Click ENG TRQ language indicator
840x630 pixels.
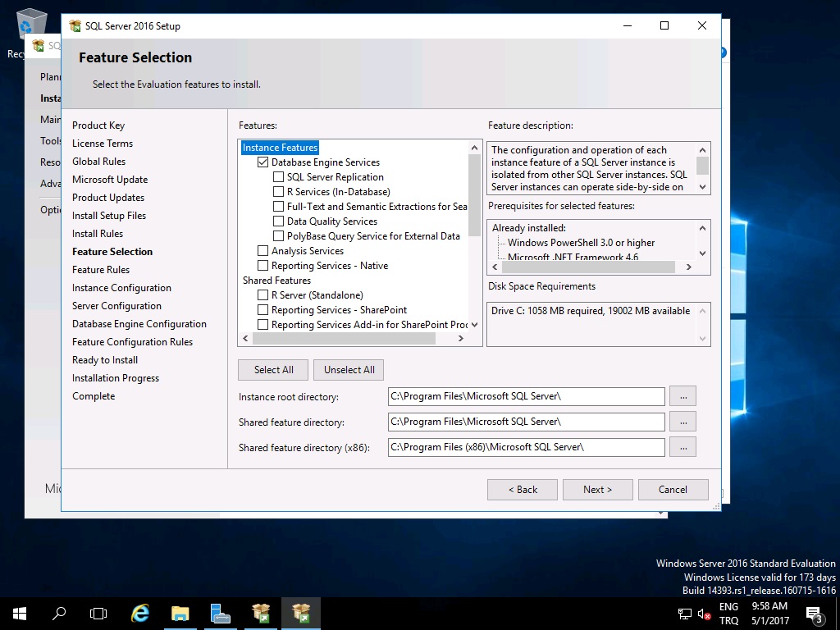coord(728,614)
